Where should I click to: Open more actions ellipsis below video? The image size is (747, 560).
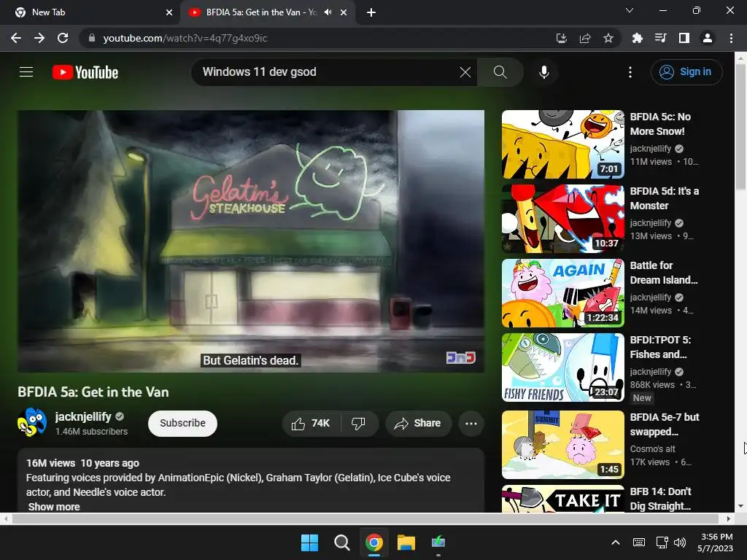471,424
